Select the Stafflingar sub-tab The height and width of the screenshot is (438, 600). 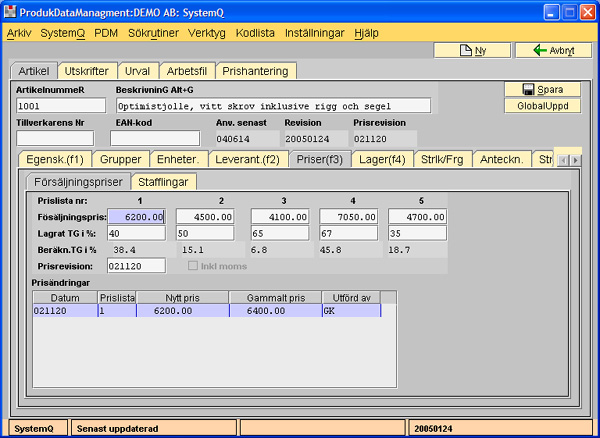pos(163,182)
